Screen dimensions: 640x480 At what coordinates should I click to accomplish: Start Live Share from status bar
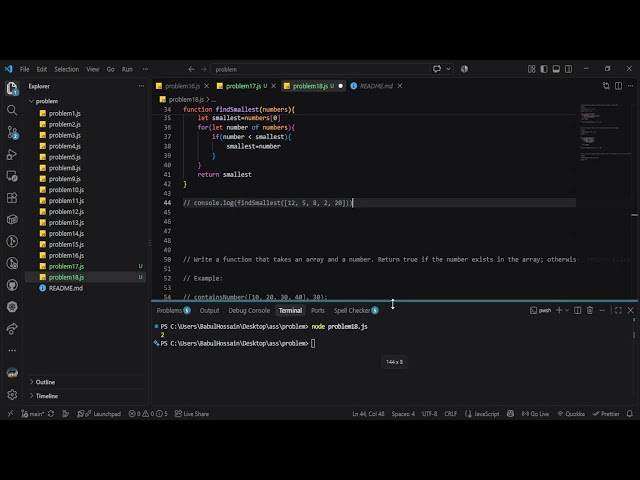coord(192,413)
